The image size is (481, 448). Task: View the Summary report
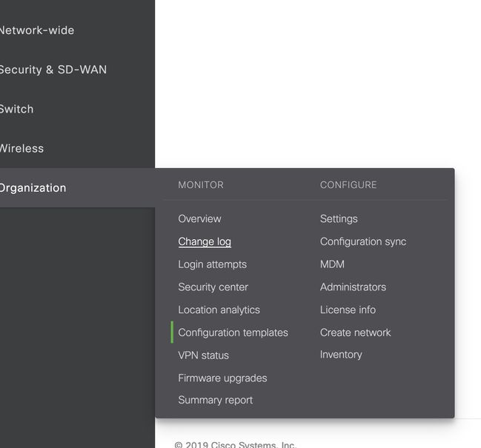point(215,400)
